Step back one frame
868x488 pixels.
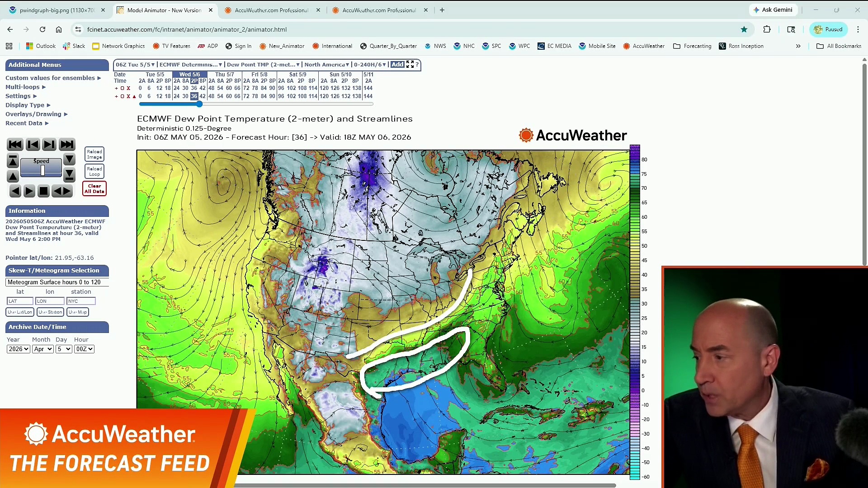coord(33,145)
